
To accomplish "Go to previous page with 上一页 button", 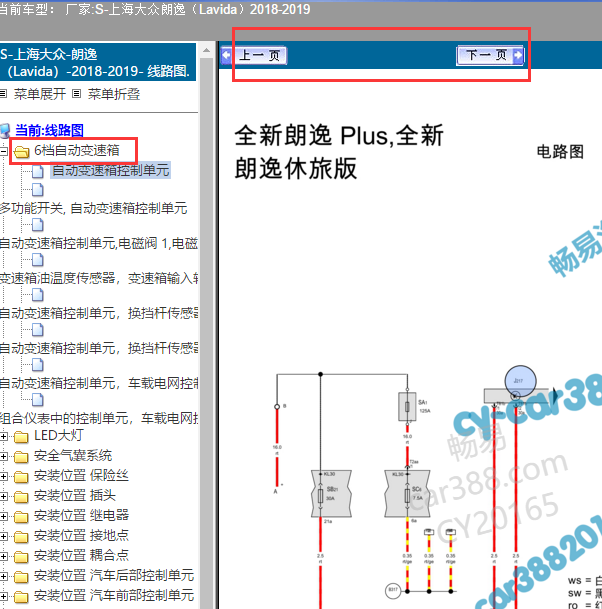I will point(254,56).
